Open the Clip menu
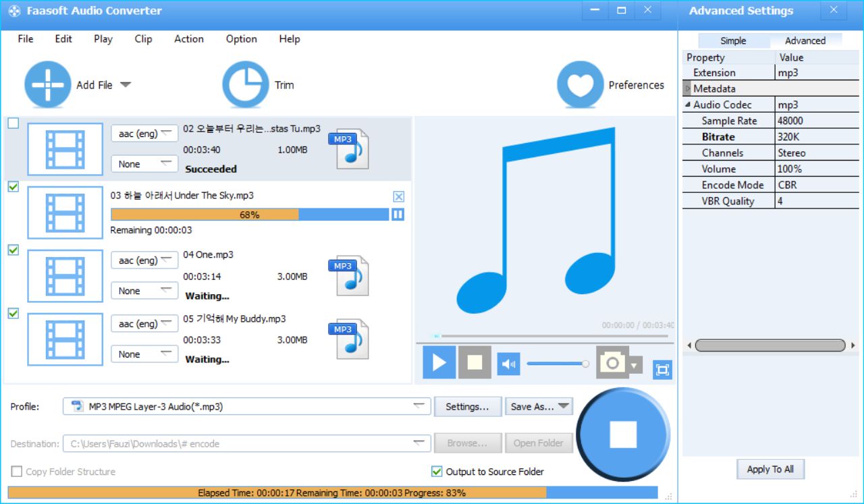The width and height of the screenshot is (864, 504). (143, 39)
